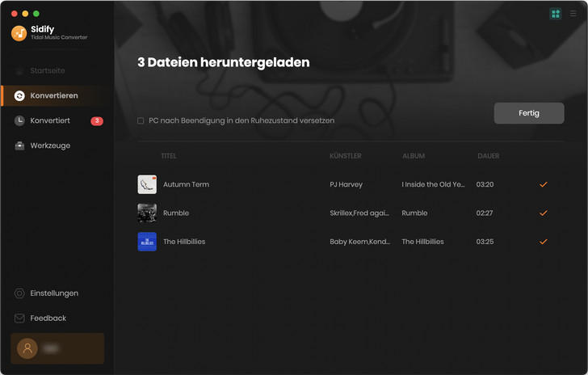
Task: Click The Hillbillies album thumbnail
Action: [x=147, y=242]
